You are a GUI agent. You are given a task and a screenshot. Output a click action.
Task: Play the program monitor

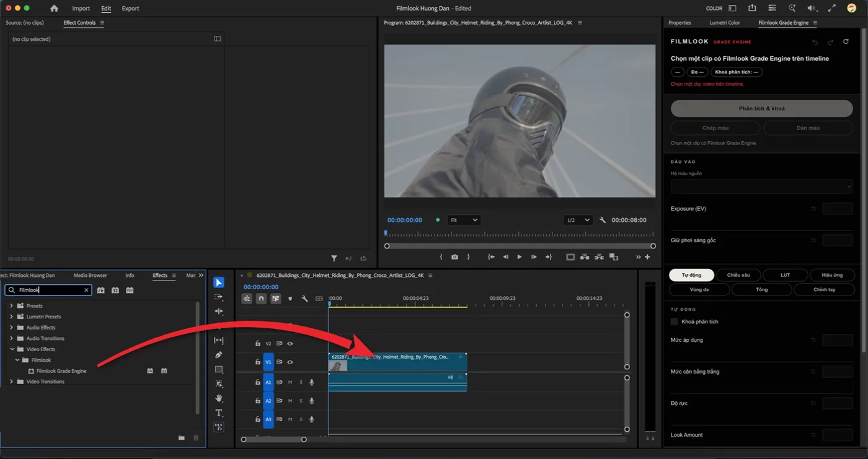click(520, 256)
